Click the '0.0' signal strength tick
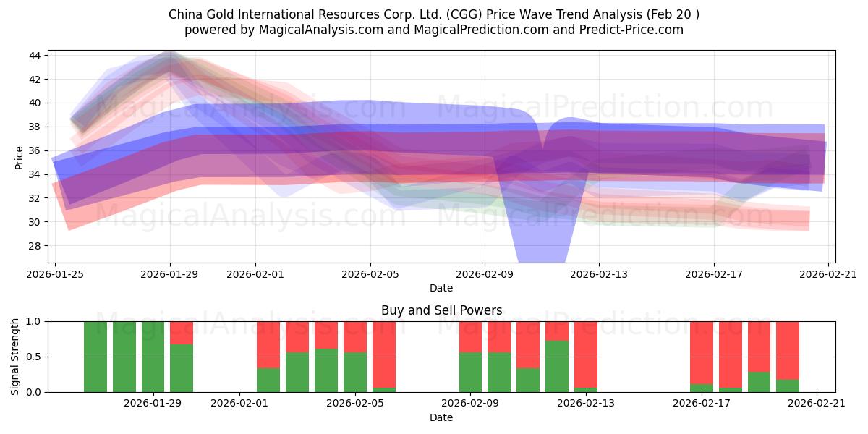The image size is (868, 434). (34, 392)
